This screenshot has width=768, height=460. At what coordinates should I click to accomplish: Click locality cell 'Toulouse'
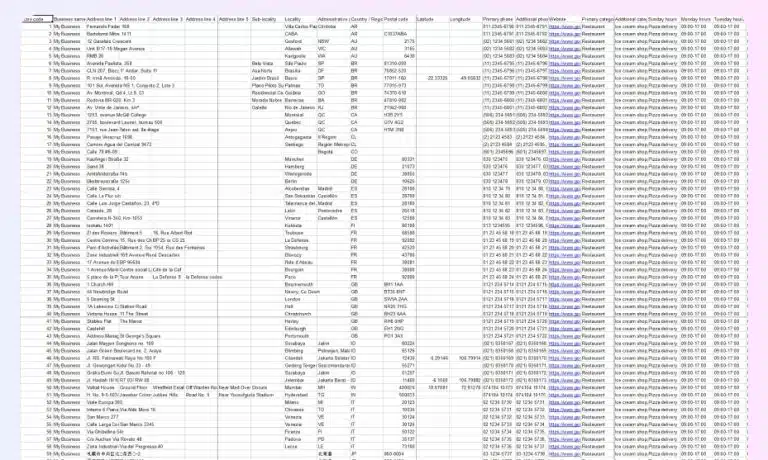294,233
